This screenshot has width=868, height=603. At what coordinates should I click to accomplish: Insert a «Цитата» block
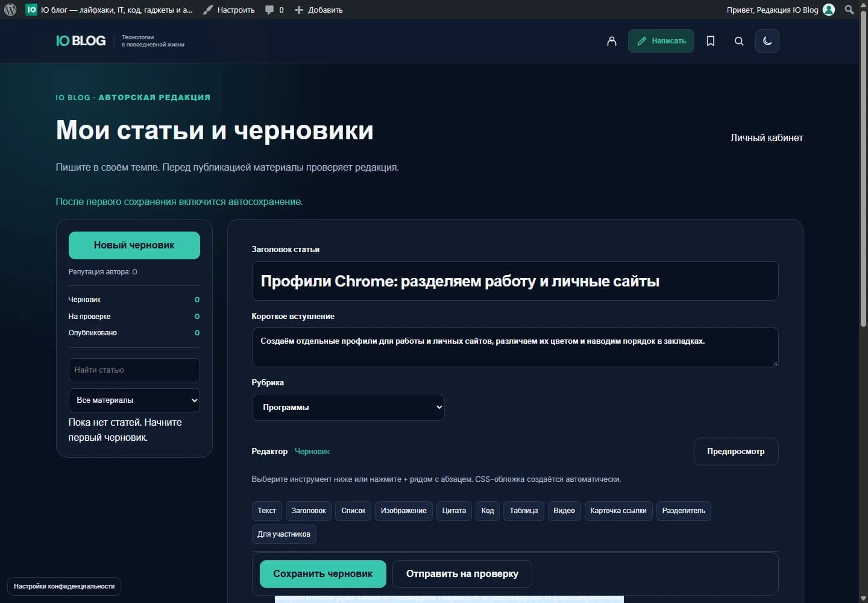pos(454,511)
